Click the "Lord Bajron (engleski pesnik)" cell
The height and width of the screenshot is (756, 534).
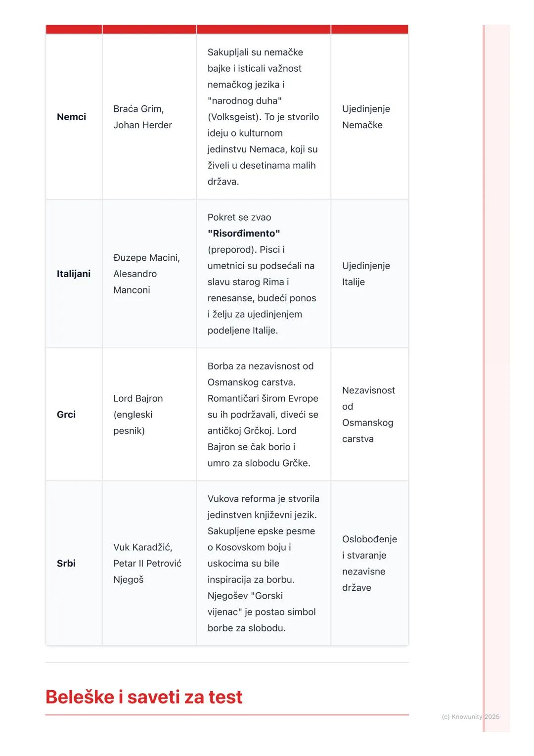138,415
